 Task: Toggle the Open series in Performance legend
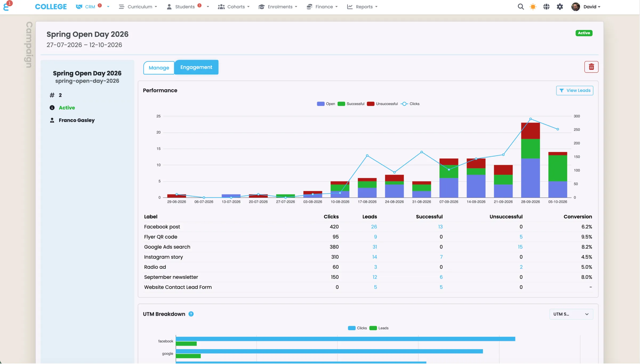click(x=326, y=104)
